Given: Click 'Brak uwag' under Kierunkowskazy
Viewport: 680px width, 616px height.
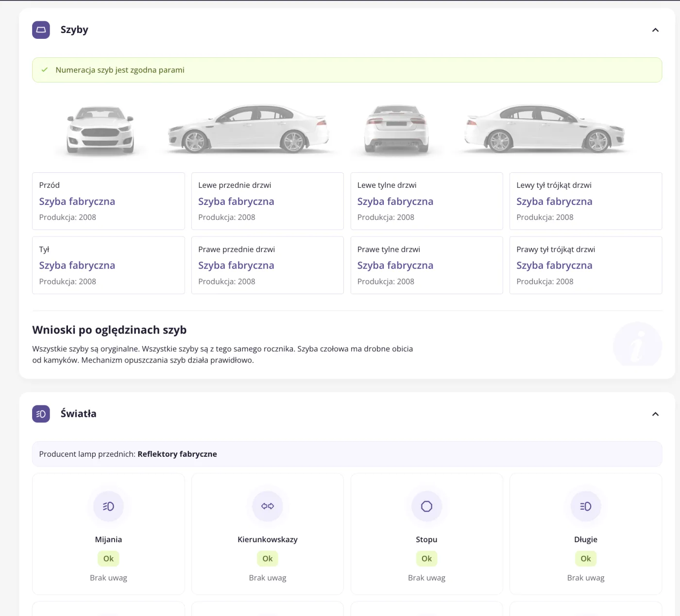Looking at the screenshot, I should tap(268, 578).
